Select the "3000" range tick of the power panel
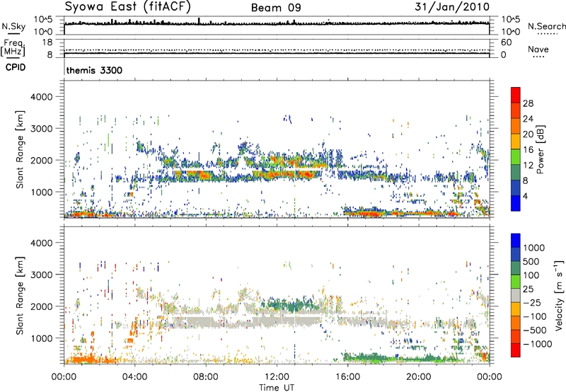The height and width of the screenshot is (392, 566). (x=42, y=129)
